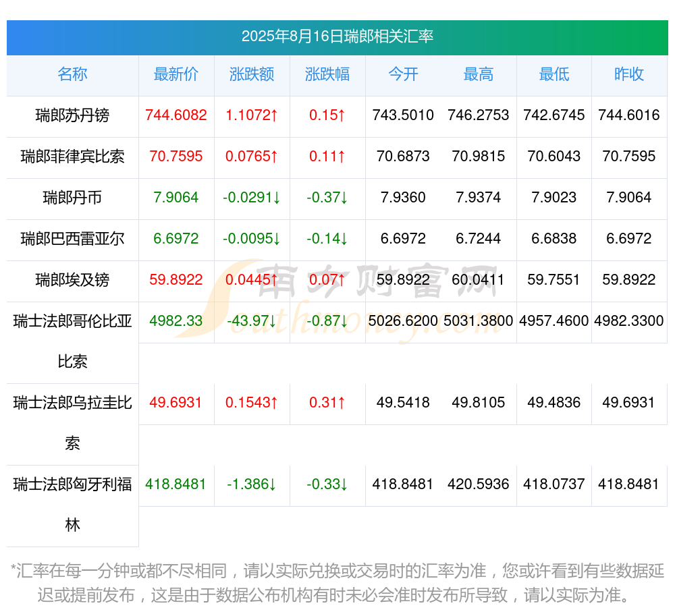Click the 最新价 column header
Screen dimensions: 675x616
point(176,74)
